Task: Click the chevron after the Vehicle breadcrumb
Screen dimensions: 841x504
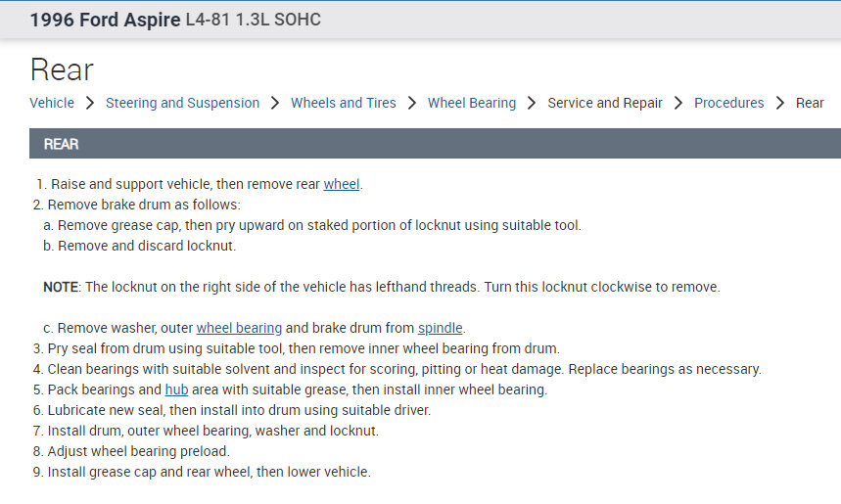Action: click(x=90, y=103)
